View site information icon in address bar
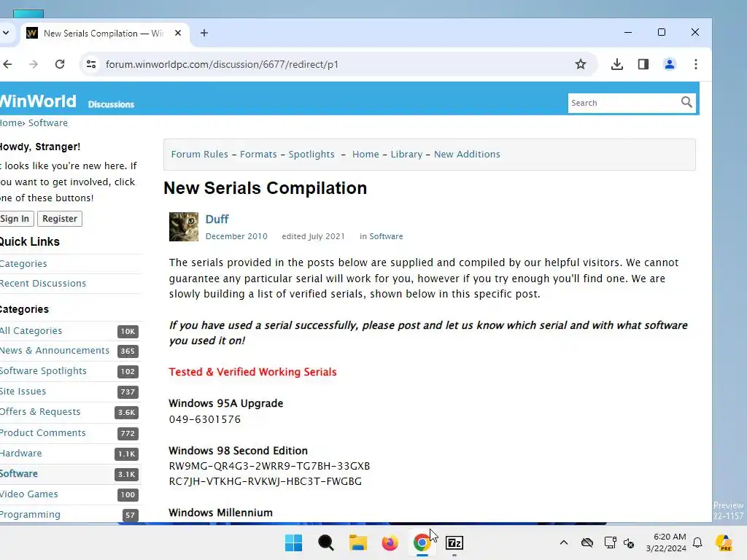 pos(91,64)
